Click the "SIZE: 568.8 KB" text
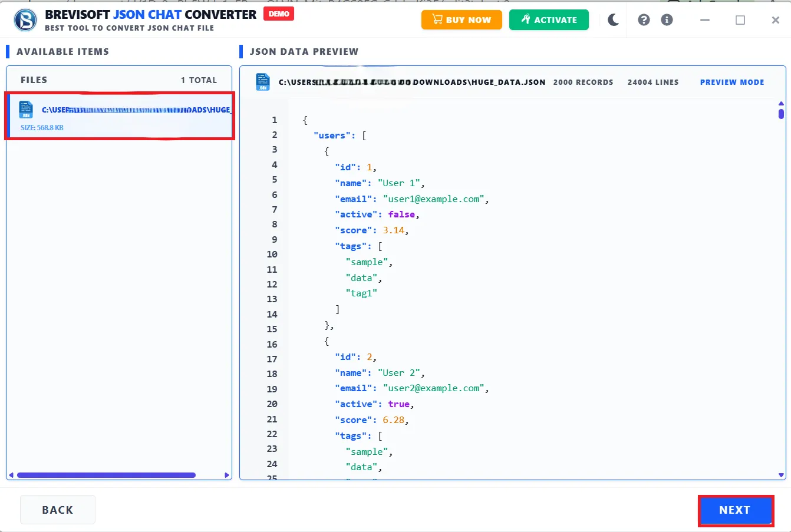This screenshot has width=791, height=532. [x=42, y=128]
